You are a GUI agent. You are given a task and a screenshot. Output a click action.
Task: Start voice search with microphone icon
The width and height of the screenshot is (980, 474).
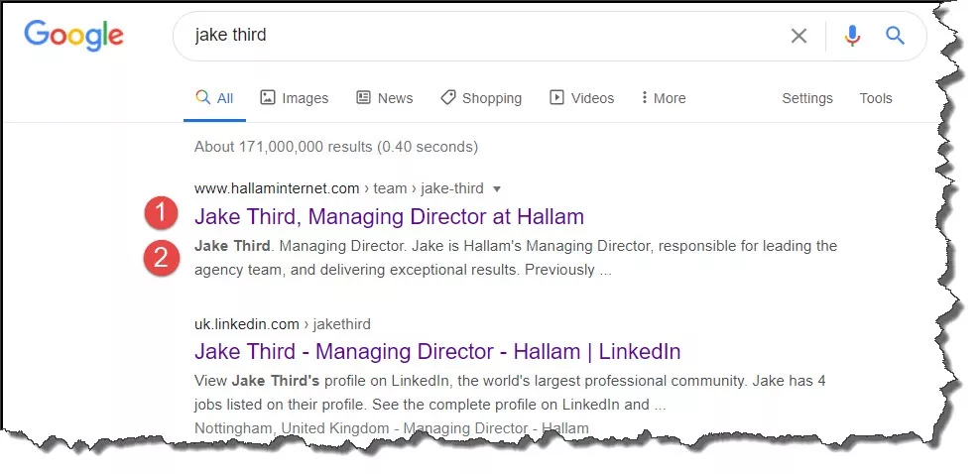tap(852, 37)
